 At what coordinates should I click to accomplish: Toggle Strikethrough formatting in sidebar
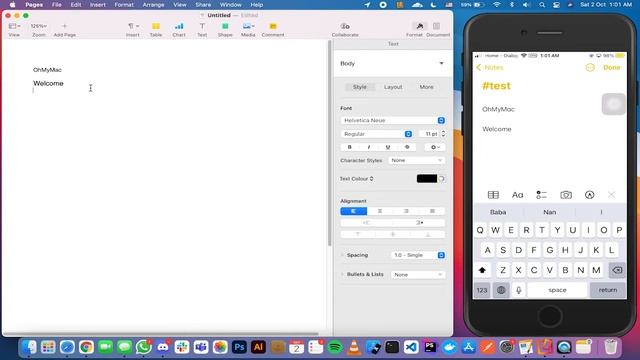pos(407,147)
